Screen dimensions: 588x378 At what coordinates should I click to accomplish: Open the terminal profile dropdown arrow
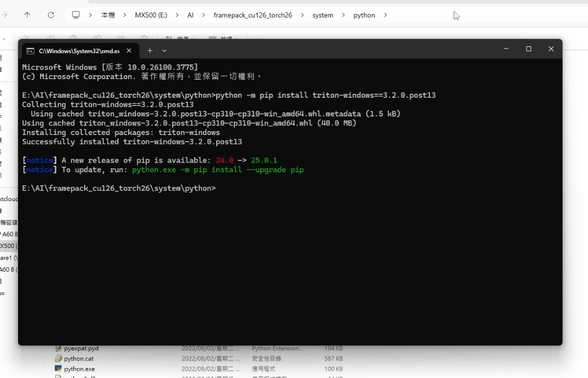(164, 51)
